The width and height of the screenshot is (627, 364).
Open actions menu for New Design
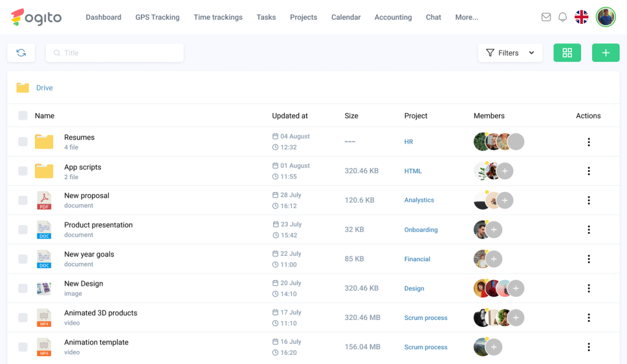click(588, 289)
